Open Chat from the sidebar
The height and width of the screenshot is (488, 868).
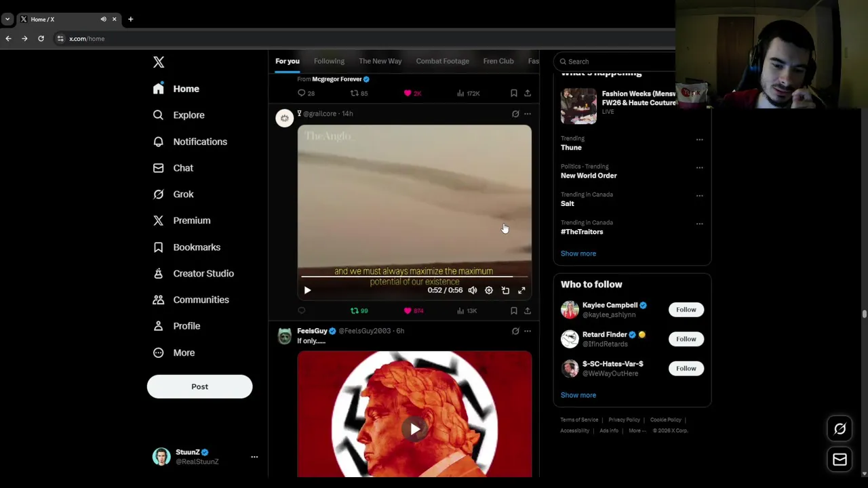click(173, 168)
